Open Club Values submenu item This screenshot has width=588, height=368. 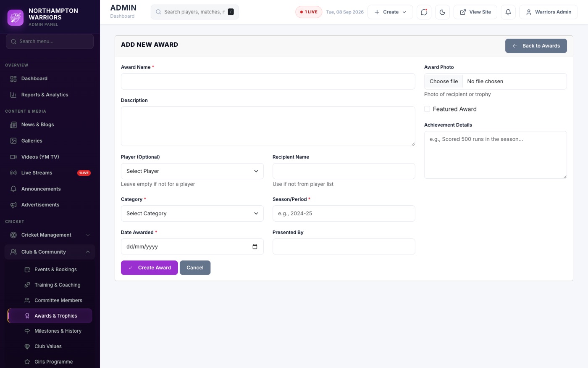[50, 347]
